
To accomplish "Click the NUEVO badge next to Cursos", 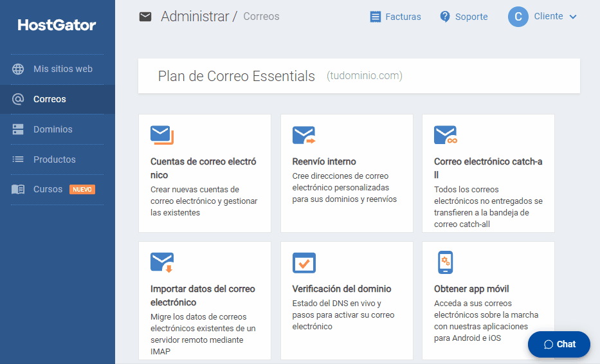I will tap(82, 190).
